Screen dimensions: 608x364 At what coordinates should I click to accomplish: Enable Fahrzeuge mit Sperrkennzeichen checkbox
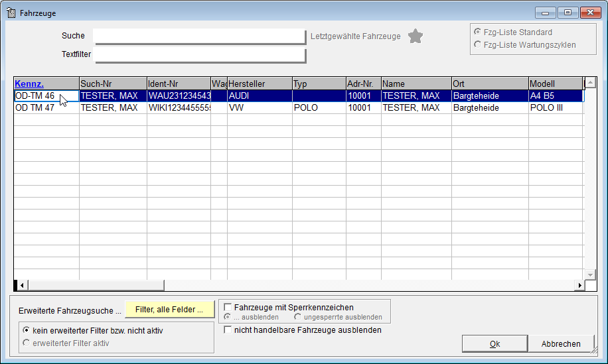pyautogui.click(x=228, y=307)
